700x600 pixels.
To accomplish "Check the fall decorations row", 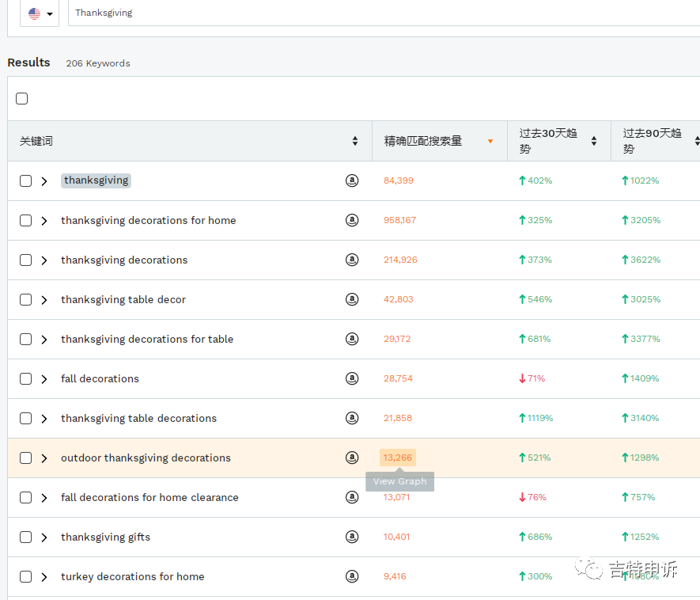I will click(x=26, y=379).
